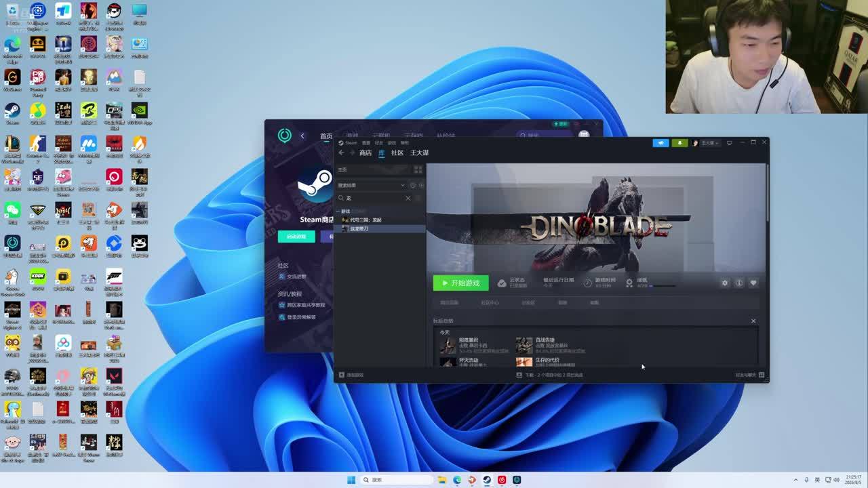Open the NVIDIA App desktop shortcut

[139, 113]
